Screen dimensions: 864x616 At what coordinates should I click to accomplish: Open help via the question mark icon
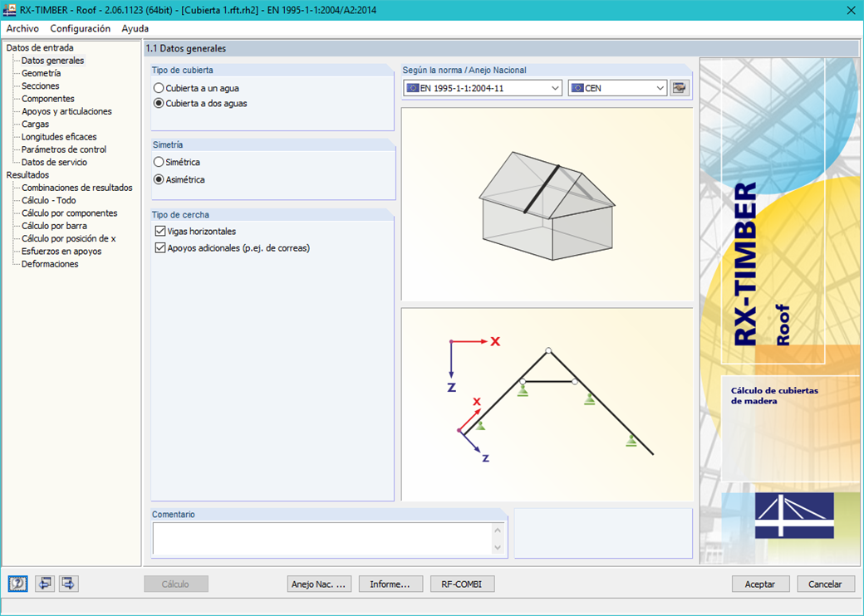[x=17, y=584]
